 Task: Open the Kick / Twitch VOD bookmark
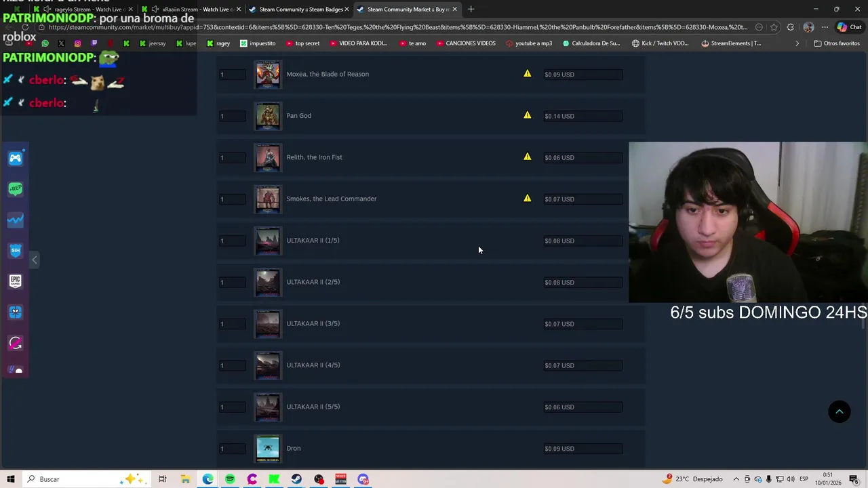(660, 43)
